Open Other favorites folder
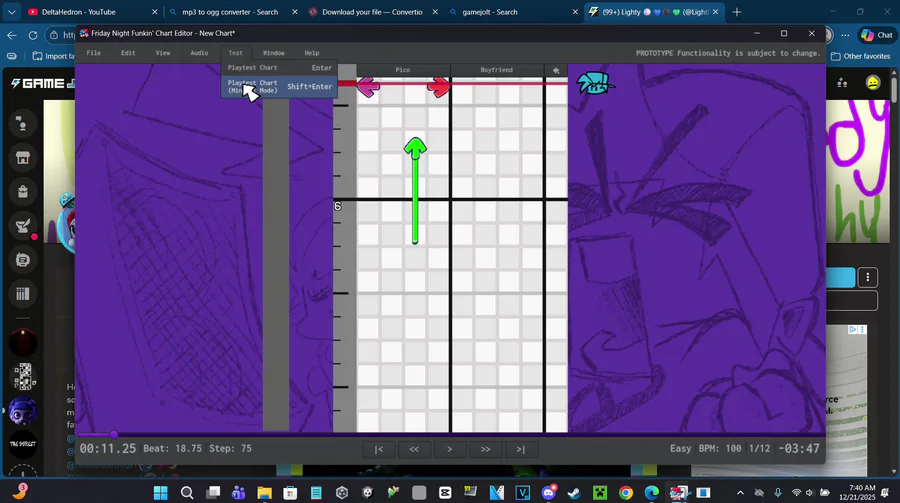This screenshot has height=503, width=900. click(x=861, y=56)
